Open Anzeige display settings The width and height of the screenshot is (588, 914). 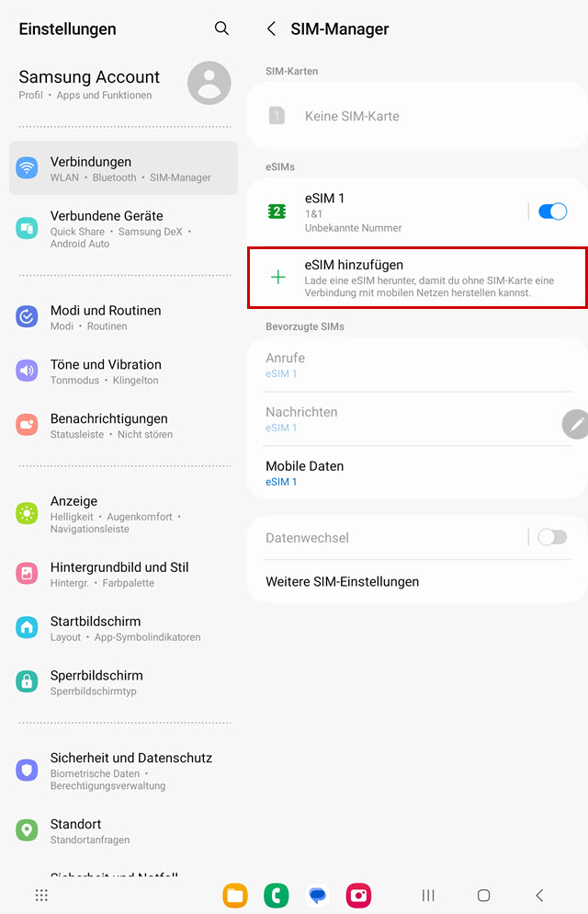123,514
